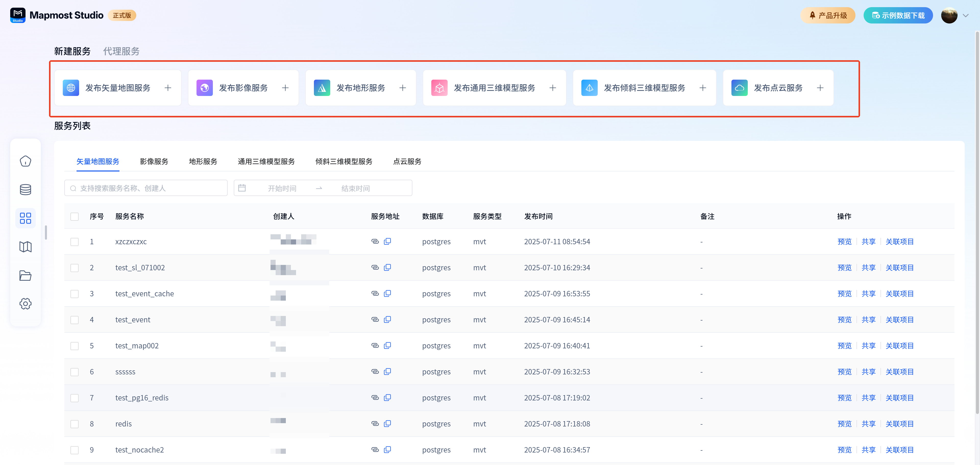
Task: Click link icon for test_sl_071002 service
Action: 375,267
